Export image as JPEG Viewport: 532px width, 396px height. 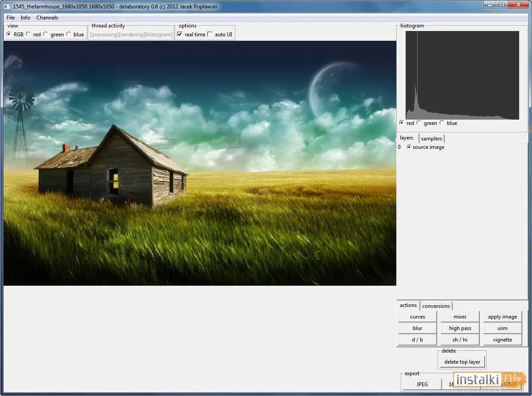422,384
